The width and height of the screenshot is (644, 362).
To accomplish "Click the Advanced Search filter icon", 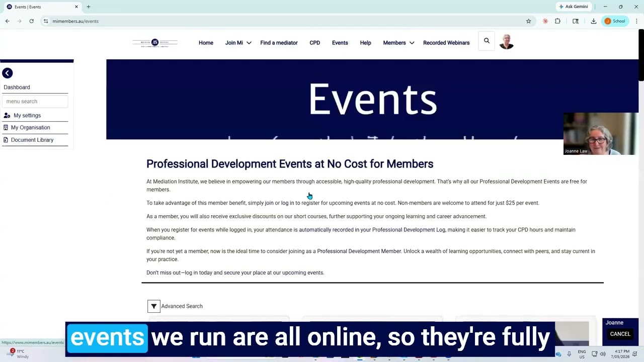I will [153, 306].
